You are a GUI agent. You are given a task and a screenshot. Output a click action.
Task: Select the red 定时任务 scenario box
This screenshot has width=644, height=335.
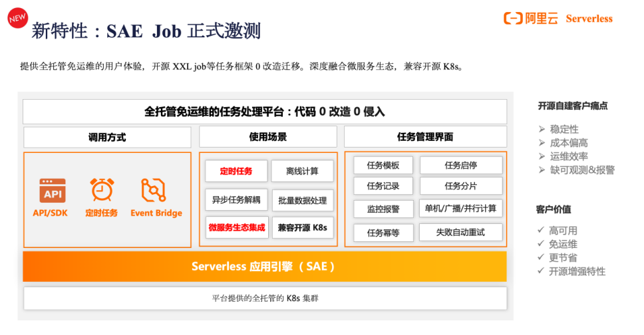236,171
